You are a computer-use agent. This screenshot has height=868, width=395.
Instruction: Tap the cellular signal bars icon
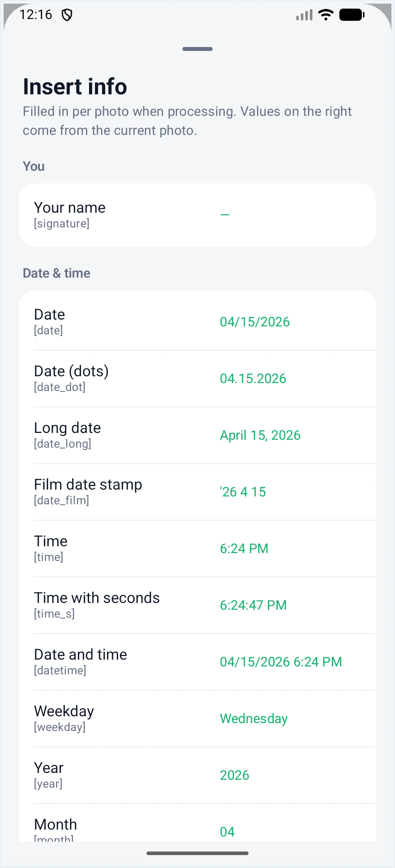tap(305, 15)
